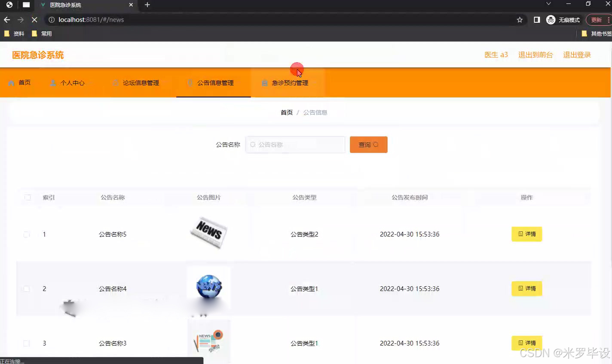The width and height of the screenshot is (612, 364).
Task: Click the magnifier icon inside 公告名称 search box
Action: point(252,145)
